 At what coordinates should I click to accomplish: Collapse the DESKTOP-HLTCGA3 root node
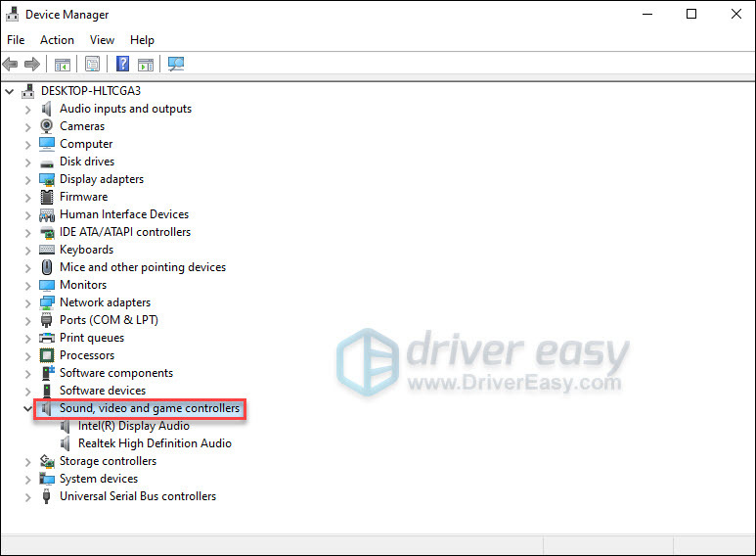coord(10,91)
